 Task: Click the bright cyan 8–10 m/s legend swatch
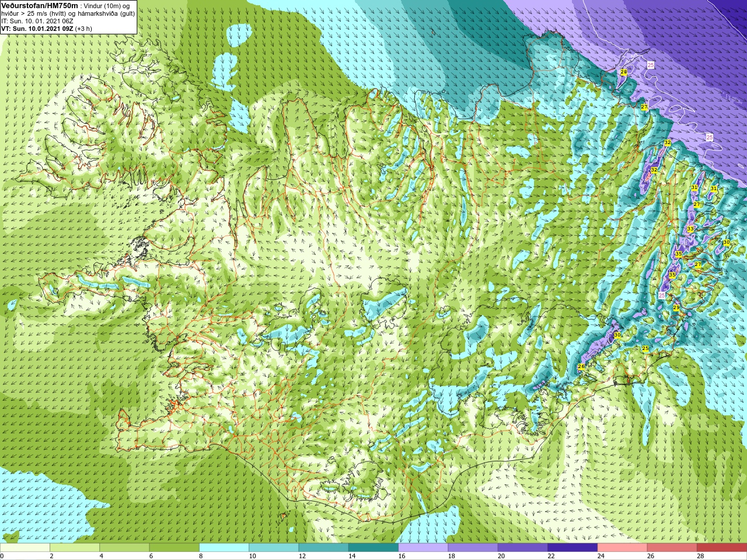pos(224,548)
